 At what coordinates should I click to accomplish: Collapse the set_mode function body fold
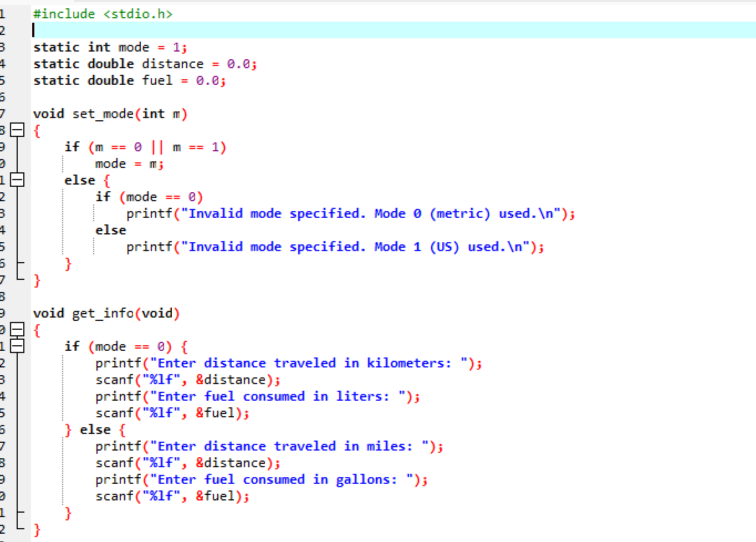click(x=18, y=130)
